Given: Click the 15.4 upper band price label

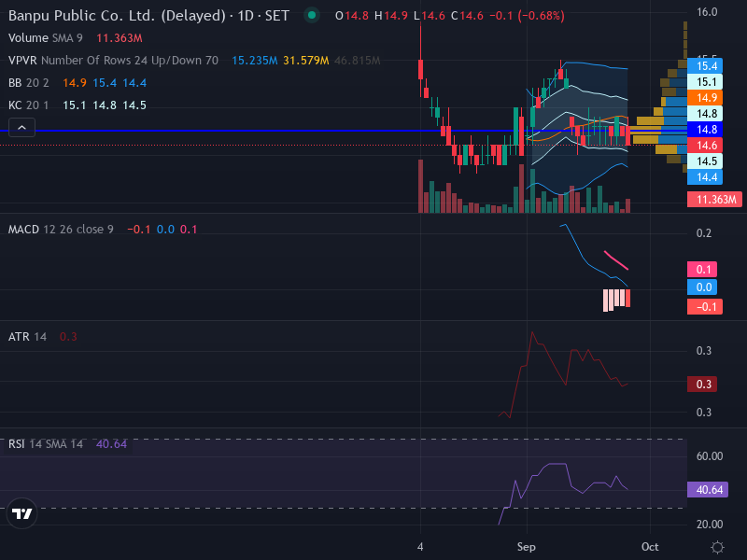Looking at the screenshot, I should tap(705, 65).
